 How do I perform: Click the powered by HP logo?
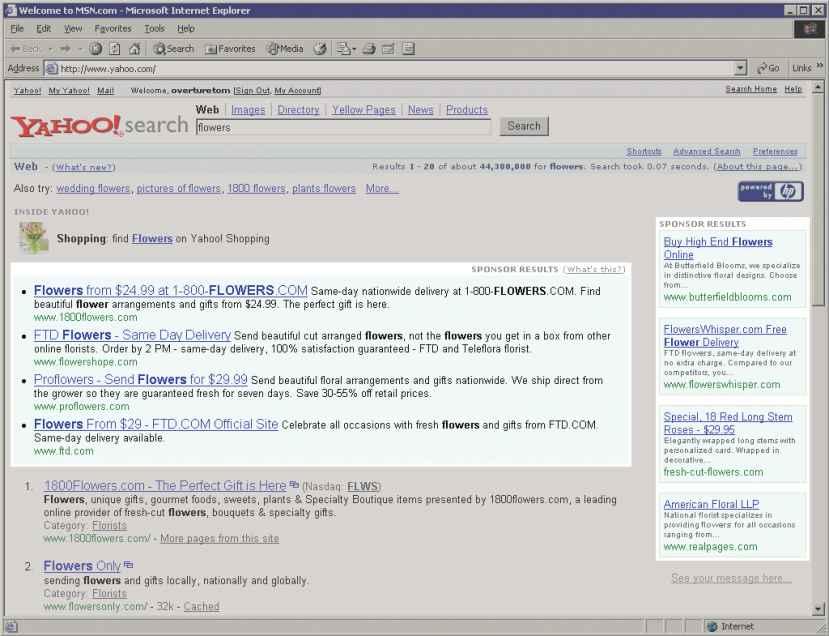770,191
